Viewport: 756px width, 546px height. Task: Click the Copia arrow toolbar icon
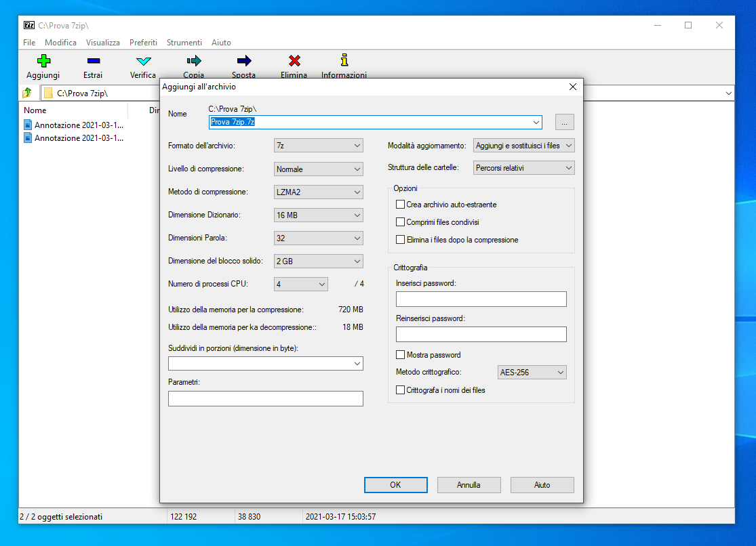coord(193,61)
